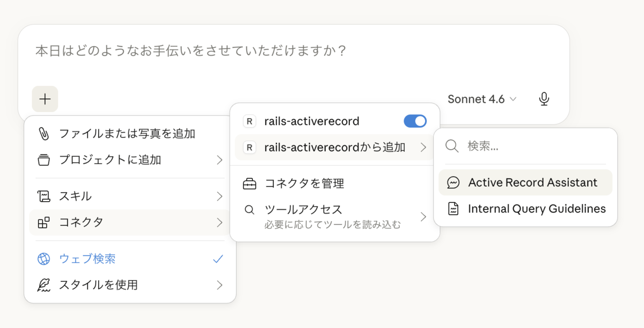The image size is (644, 328).
Task: Click the magnifier icon beside ツールアクセス
Action: click(x=250, y=210)
